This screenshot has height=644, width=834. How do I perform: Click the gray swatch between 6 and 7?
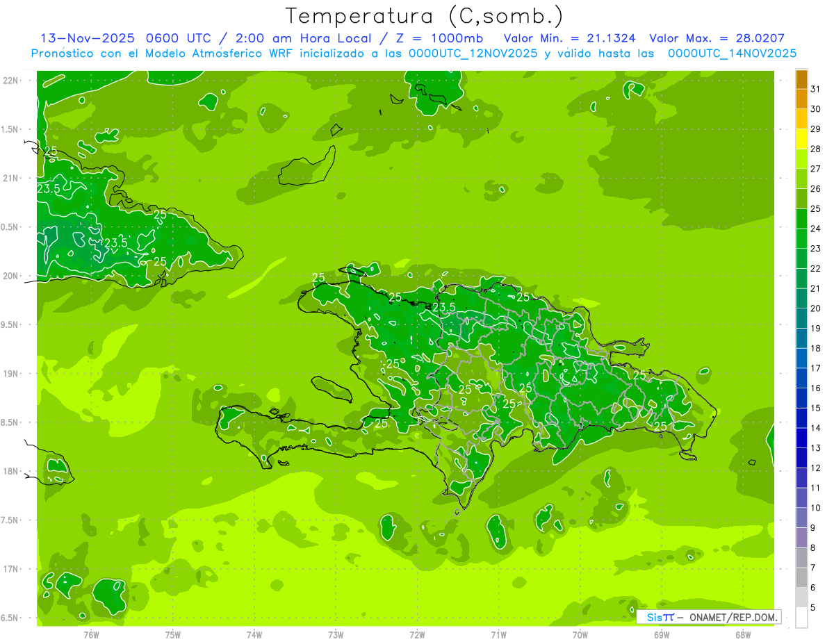801,578
